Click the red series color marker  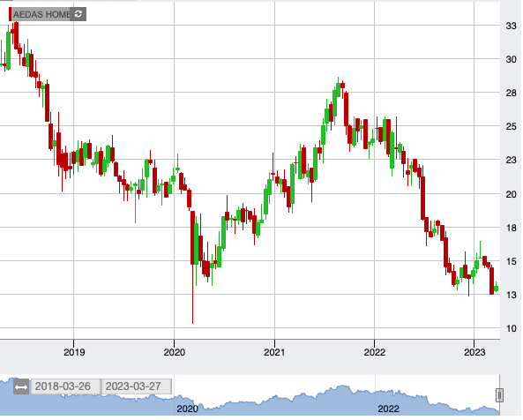click(10, 14)
